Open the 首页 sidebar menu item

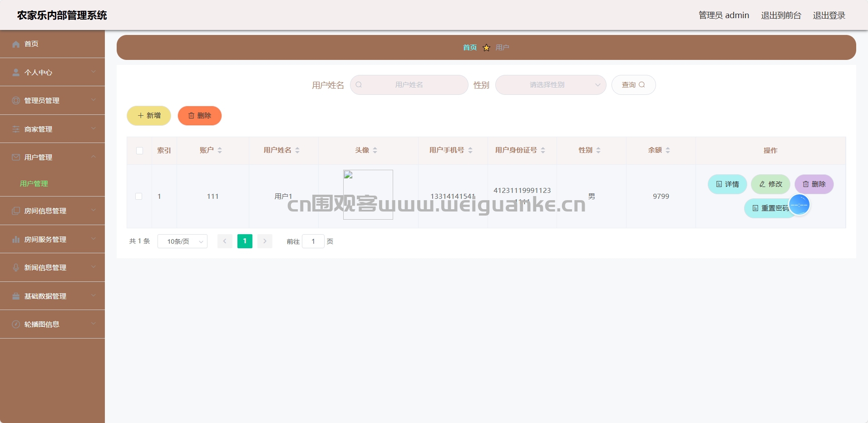[x=52, y=44]
